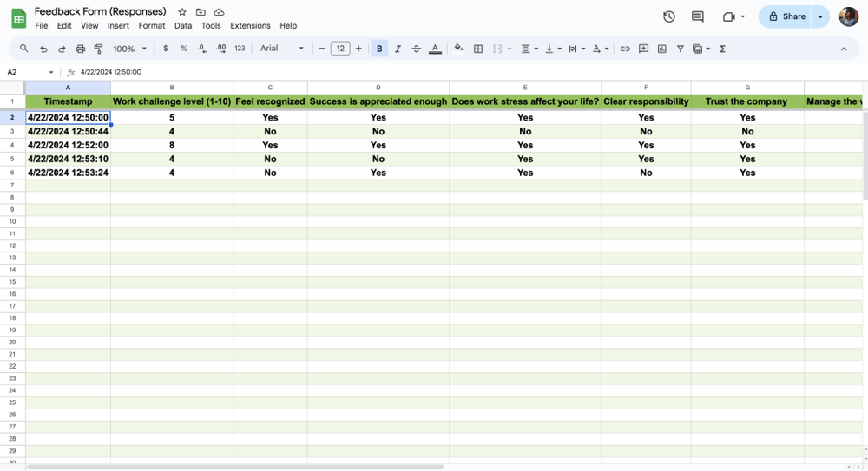868x471 pixels.
Task: Select the Feel recognized header cell
Action: tap(270, 101)
